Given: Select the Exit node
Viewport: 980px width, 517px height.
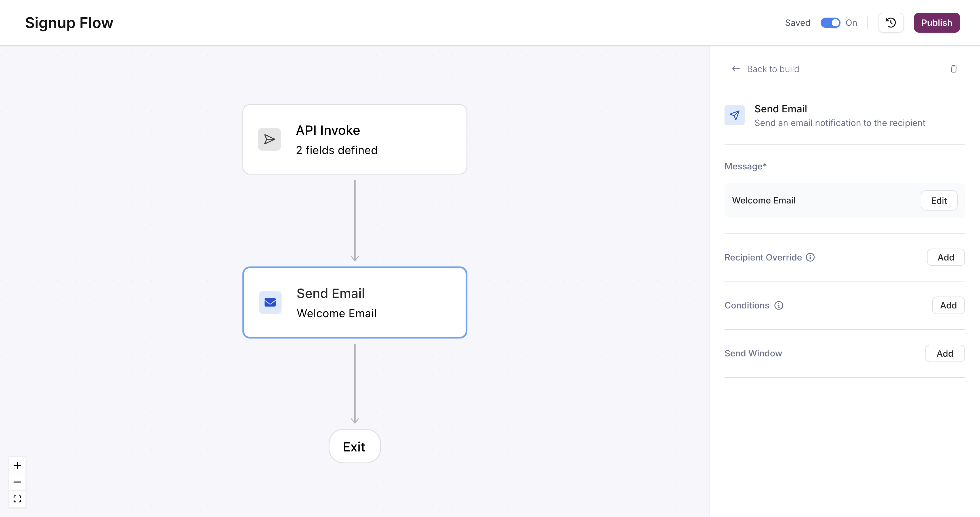Looking at the screenshot, I should 354,447.
